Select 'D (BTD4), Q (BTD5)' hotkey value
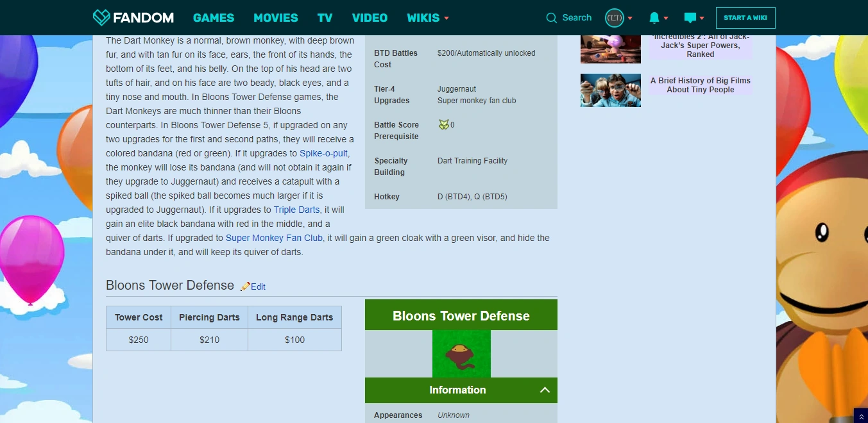The width and height of the screenshot is (868, 423). point(472,197)
